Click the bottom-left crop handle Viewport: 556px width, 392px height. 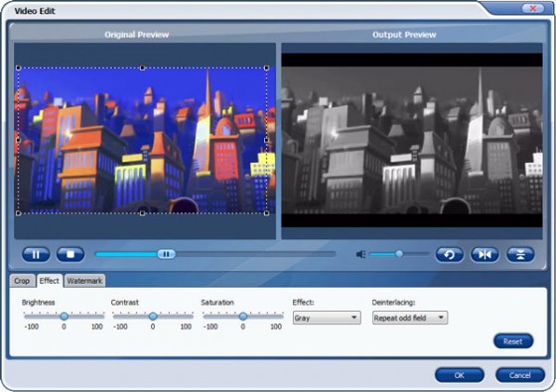(19, 213)
